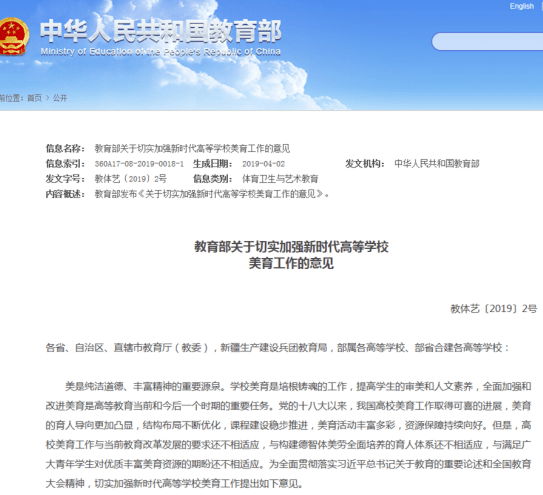The height and width of the screenshot is (495, 543).
Task: Click paragraph line starting 大青年学生对优质丰富
Action: point(288,464)
